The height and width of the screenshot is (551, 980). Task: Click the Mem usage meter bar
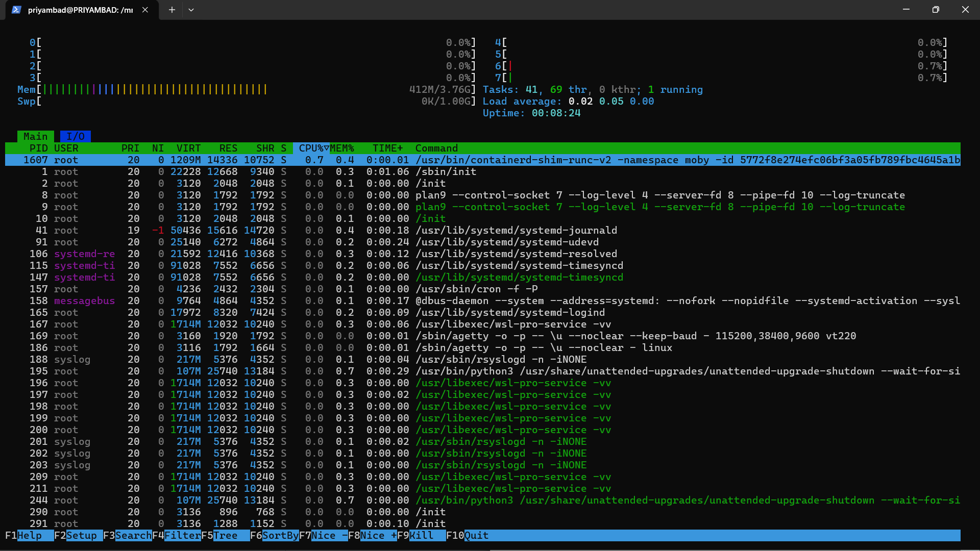[x=153, y=90]
